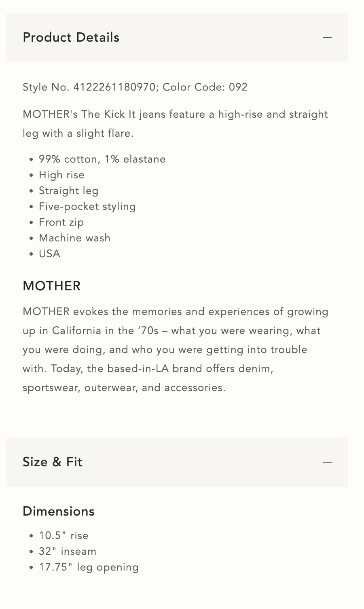364x609 pixels.
Task: Click the 10.5" rise measurement
Action: 63,536
